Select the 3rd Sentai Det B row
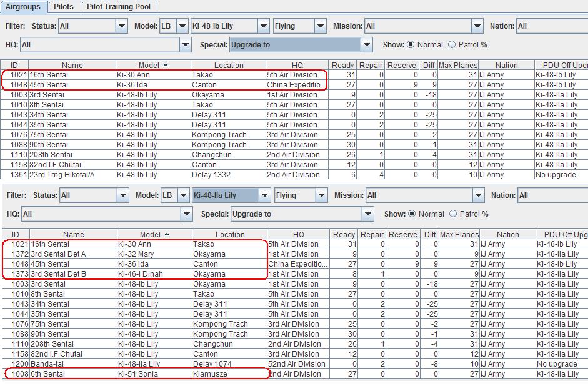This screenshot has height=384, width=588. (x=294, y=274)
